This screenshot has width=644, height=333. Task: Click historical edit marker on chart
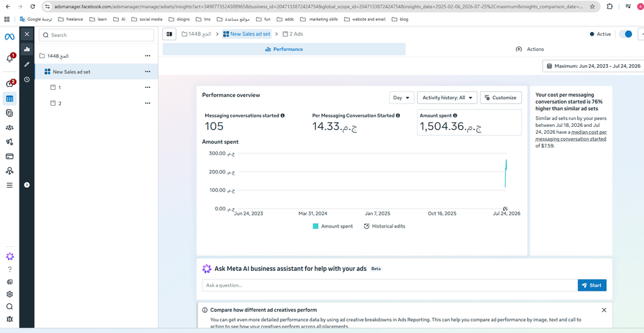click(505, 209)
